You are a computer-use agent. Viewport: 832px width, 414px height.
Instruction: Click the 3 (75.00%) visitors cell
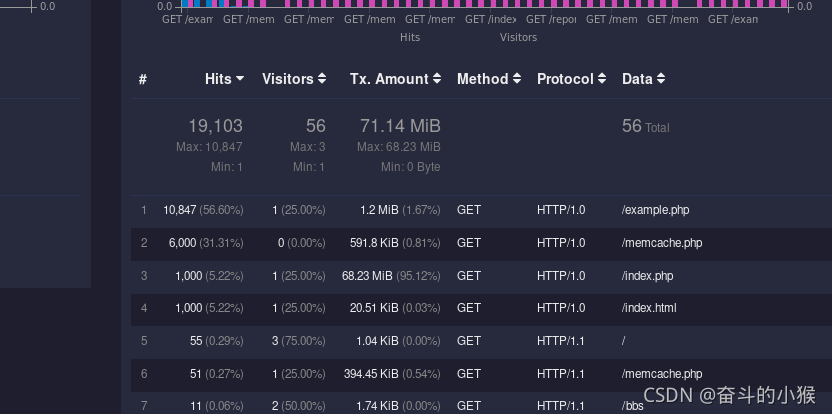click(x=298, y=341)
